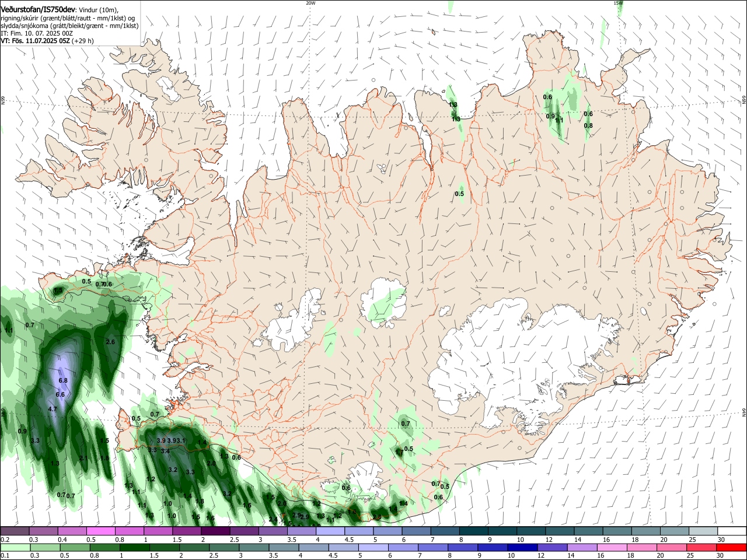Click the 0.1 tick label in the lower legend
Viewport: 747px width, 560px height.
[x=5, y=556]
